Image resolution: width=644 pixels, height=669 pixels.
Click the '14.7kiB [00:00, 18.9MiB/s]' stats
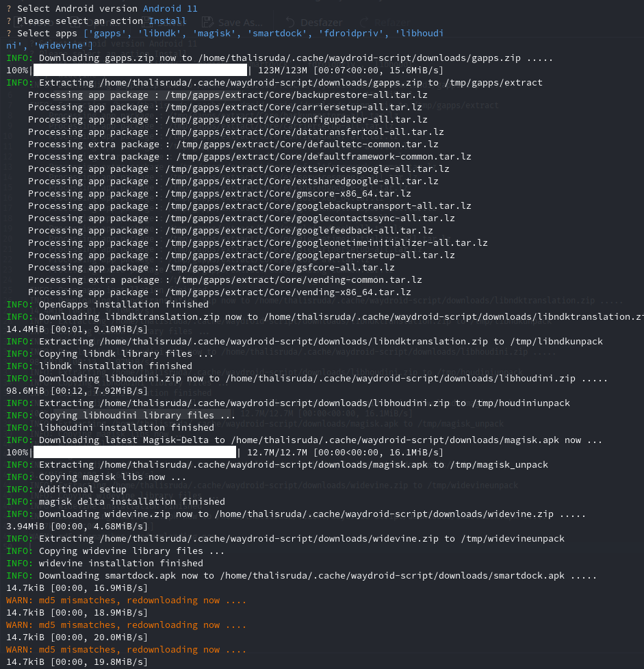tap(77, 614)
